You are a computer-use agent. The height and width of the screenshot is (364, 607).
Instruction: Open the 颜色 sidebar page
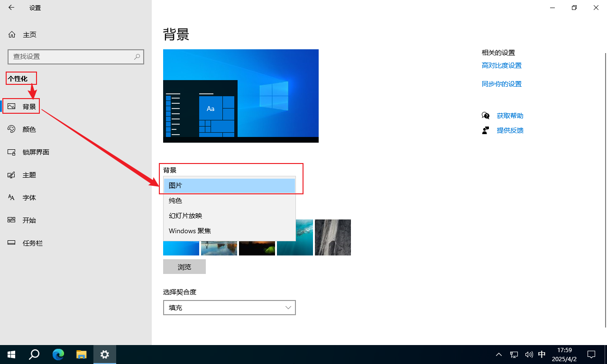[76, 129]
